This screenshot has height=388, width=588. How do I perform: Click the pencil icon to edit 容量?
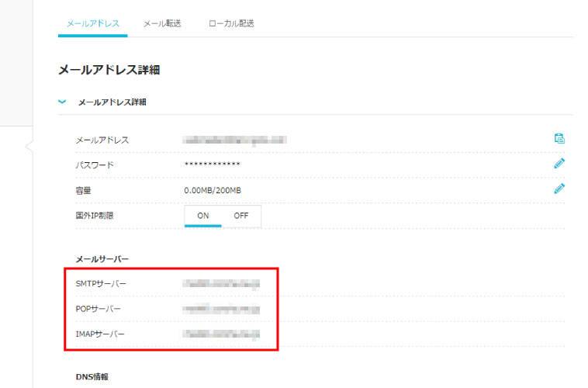tap(559, 189)
